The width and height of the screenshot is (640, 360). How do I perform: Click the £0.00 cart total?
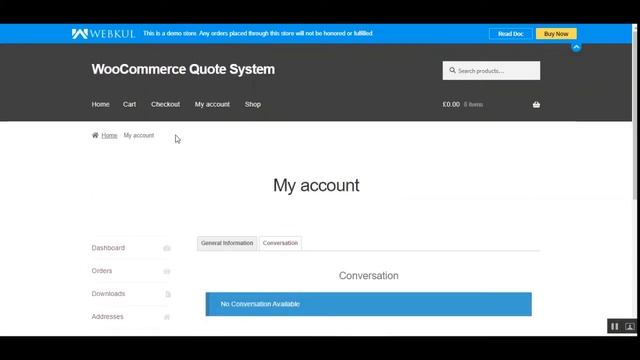[451, 104]
